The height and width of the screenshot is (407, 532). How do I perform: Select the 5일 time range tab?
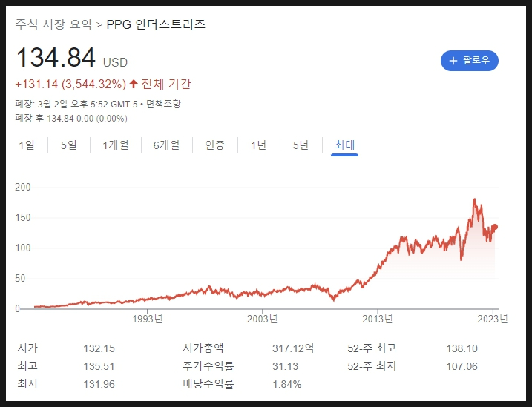[69, 145]
